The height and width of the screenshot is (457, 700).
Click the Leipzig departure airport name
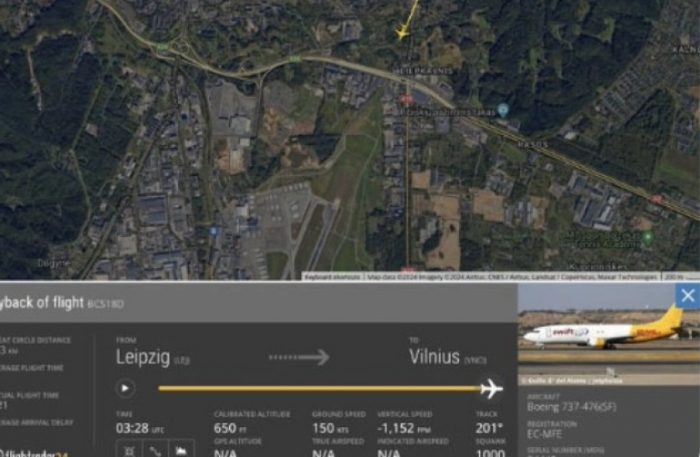pos(143,357)
